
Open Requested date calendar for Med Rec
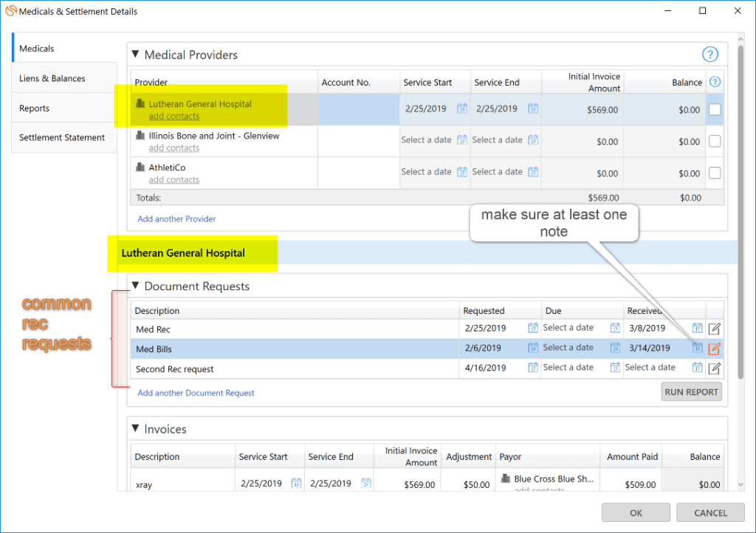pos(533,328)
